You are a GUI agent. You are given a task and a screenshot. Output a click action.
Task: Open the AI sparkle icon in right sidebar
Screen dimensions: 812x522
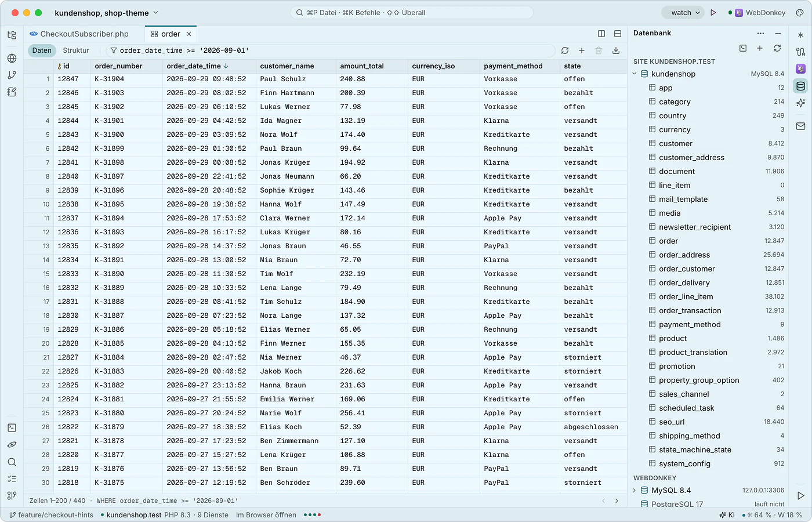point(800,103)
